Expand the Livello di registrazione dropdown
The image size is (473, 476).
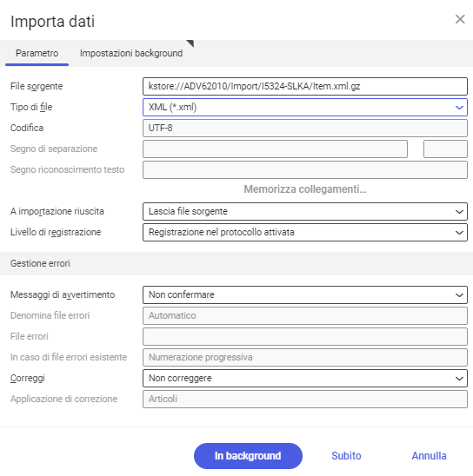coord(305,233)
